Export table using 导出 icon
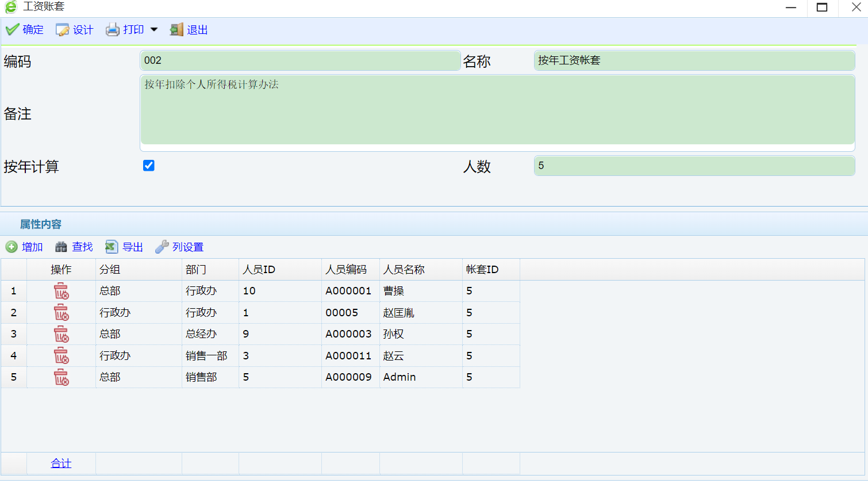 pos(112,247)
